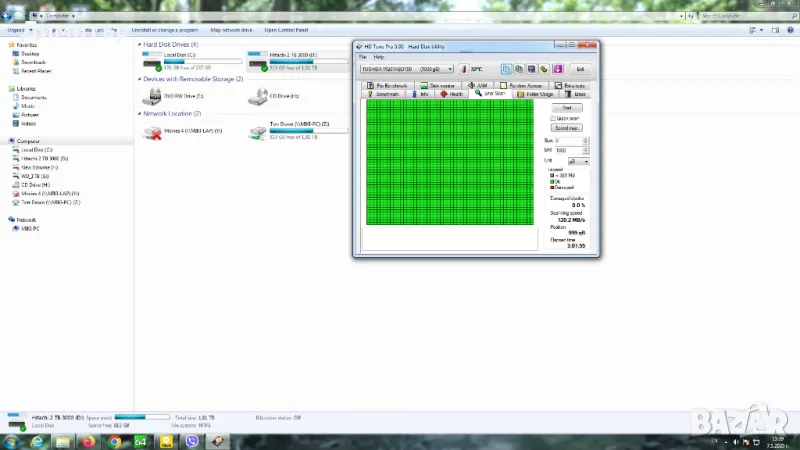800x450 pixels.
Task: Click the Start button for error scan
Action: [567, 108]
